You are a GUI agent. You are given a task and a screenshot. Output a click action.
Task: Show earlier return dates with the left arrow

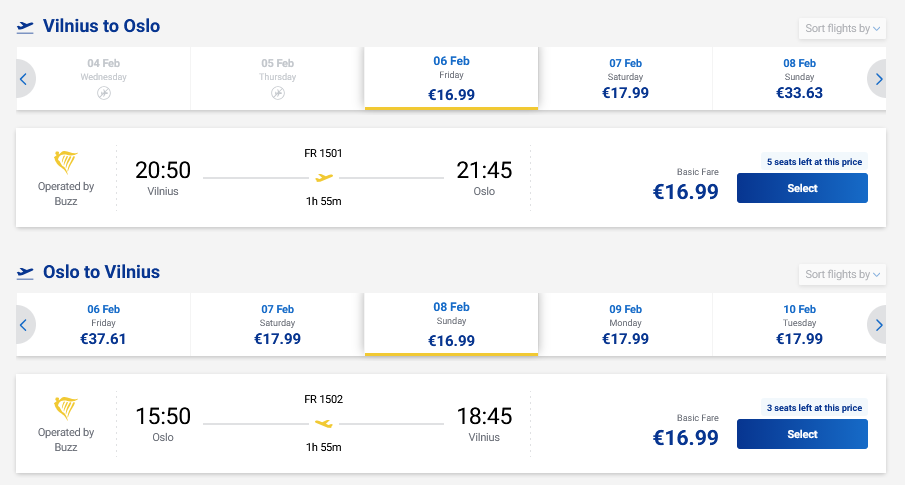[24, 325]
